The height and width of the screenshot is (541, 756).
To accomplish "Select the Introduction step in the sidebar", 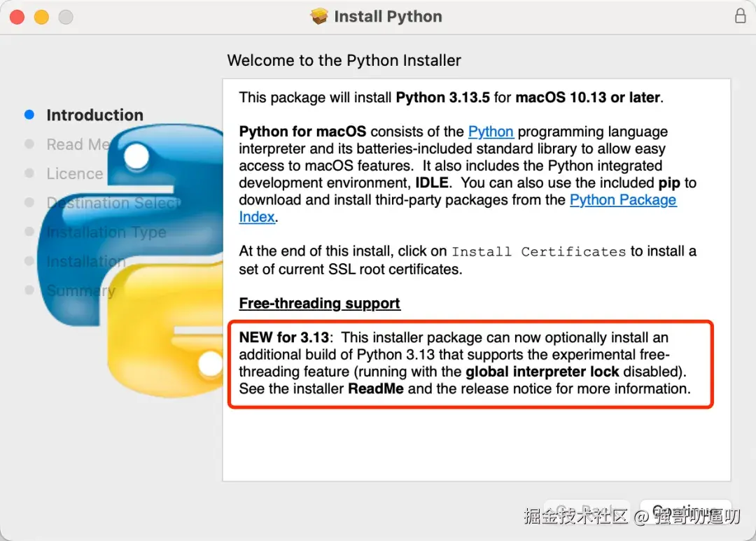I will (x=94, y=115).
